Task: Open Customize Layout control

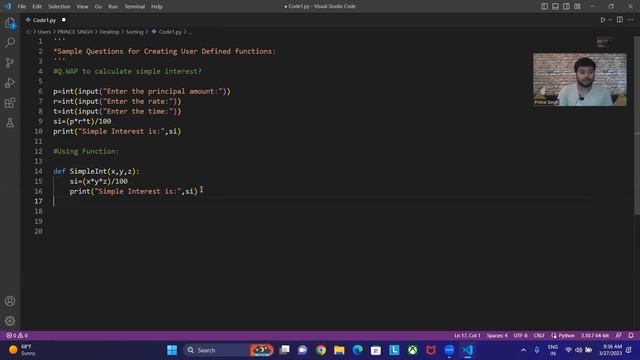Action: point(577,6)
